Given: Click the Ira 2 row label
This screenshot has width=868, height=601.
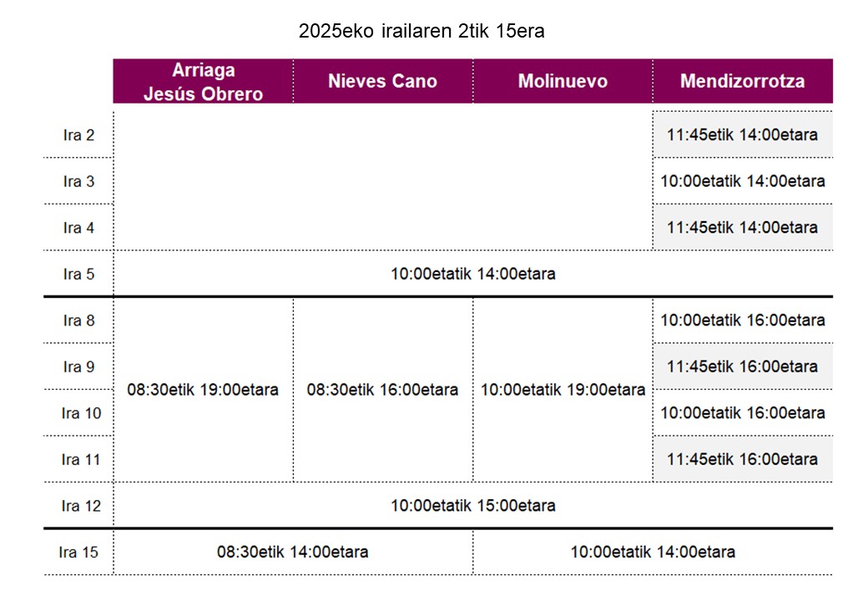Looking at the screenshot, I should (78, 135).
